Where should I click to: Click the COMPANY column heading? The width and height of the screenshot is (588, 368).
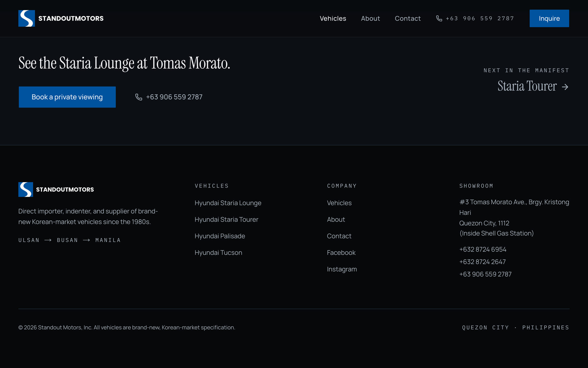tap(342, 186)
